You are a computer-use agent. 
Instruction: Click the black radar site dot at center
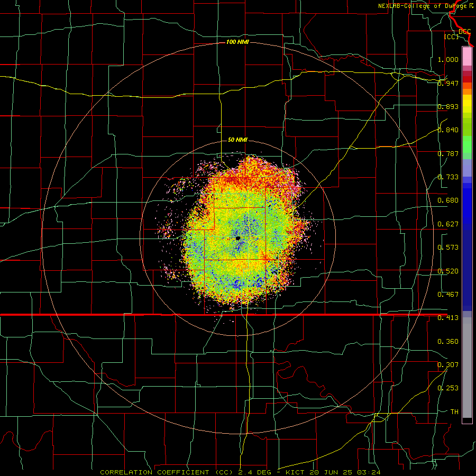coord(238,239)
